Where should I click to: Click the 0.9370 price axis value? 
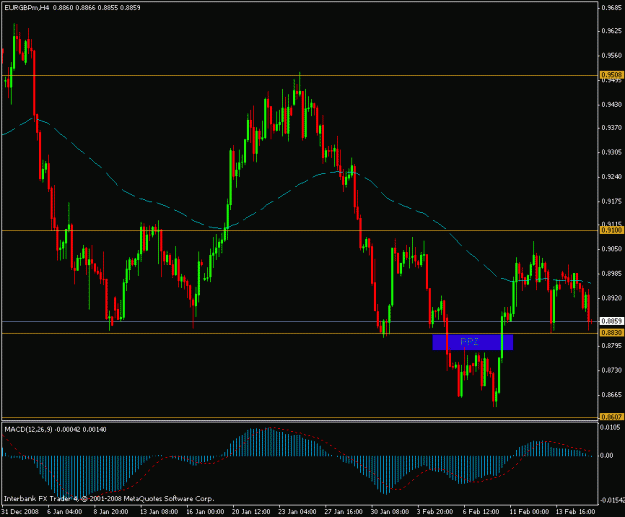[611, 128]
